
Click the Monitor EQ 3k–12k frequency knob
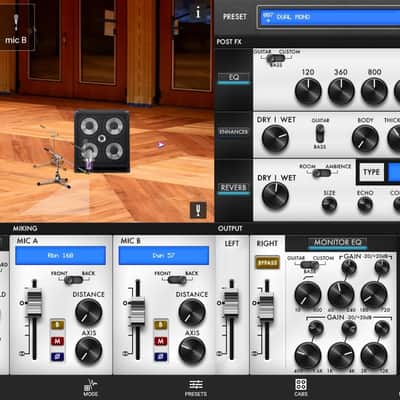(x=374, y=355)
